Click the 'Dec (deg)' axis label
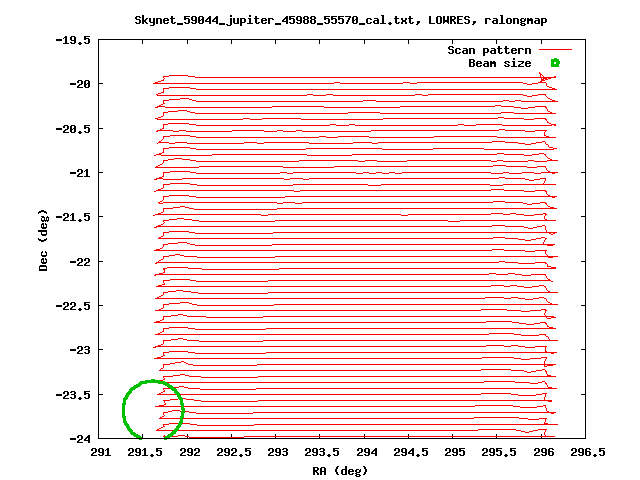Image resolution: width=640 pixels, height=480 pixels. click(x=43, y=240)
